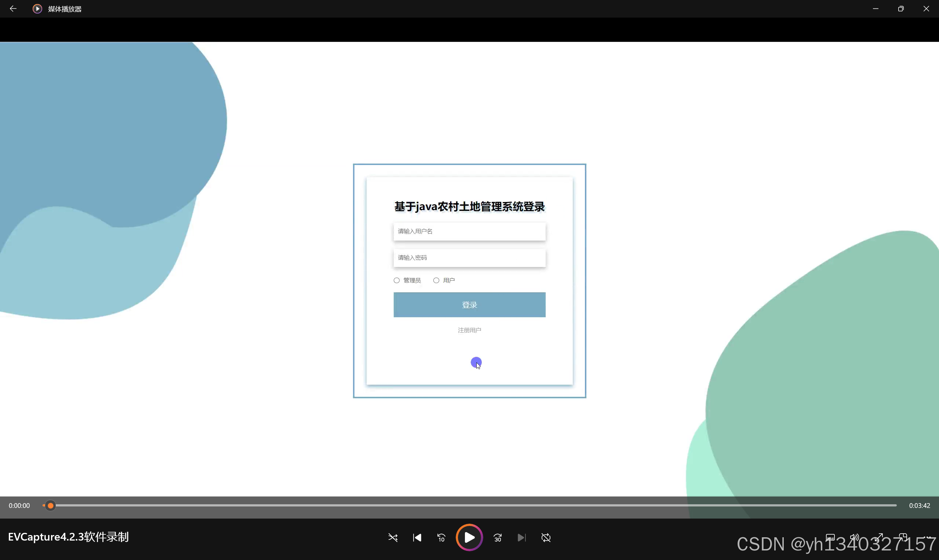
Task: Open the three-dots more options menu
Action: click(x=927, y=537)
